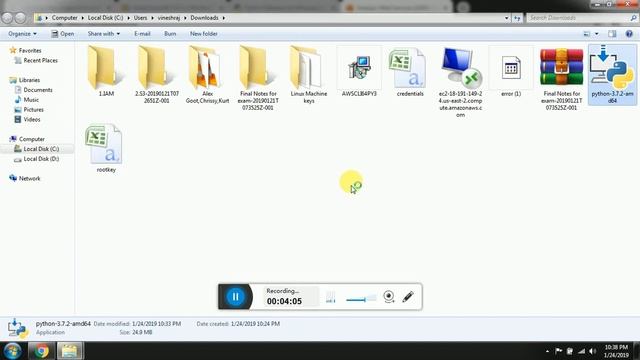The width and height of the screenshot is (640, 360).
Task: Open the Final Notes for exam folder
Action: point(258,78)
